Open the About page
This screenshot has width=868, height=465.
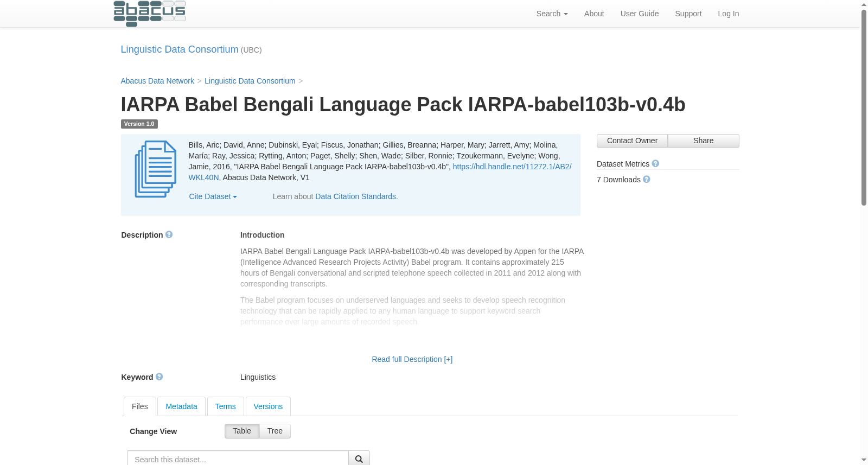coord(594,14)
